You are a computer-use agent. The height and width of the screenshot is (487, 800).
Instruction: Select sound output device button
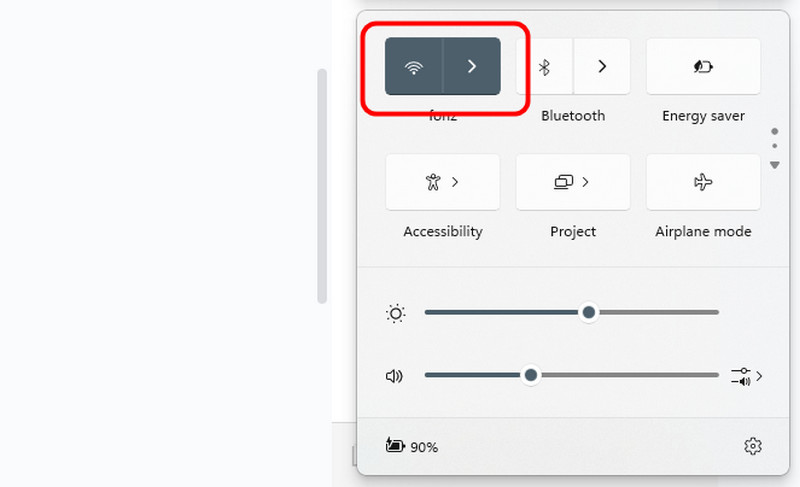746,376
